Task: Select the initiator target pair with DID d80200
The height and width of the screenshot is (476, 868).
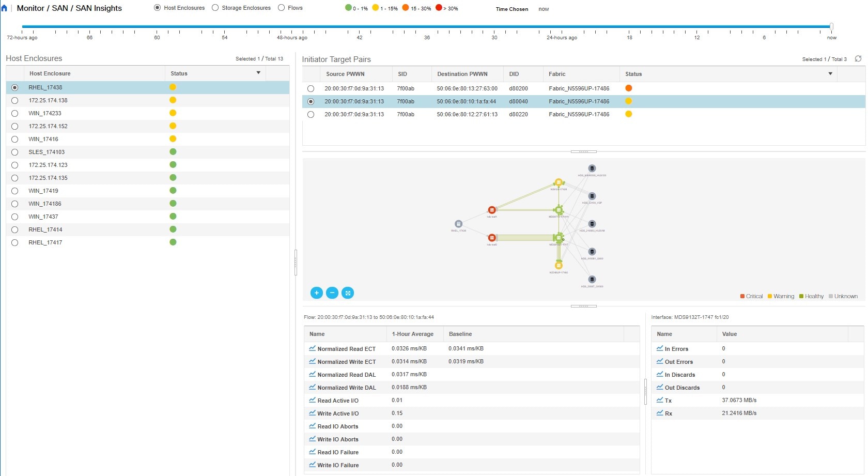Action: (311, 88)
